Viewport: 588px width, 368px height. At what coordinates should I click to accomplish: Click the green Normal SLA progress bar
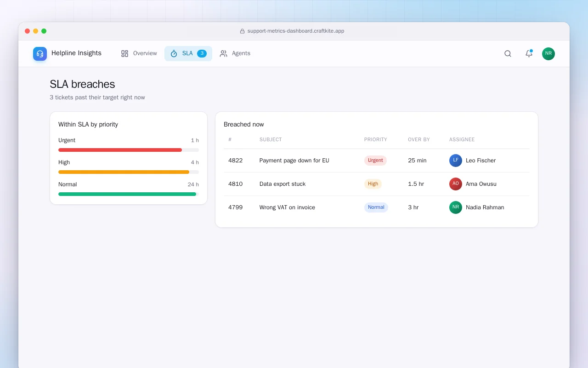click(x=127, y=194)
